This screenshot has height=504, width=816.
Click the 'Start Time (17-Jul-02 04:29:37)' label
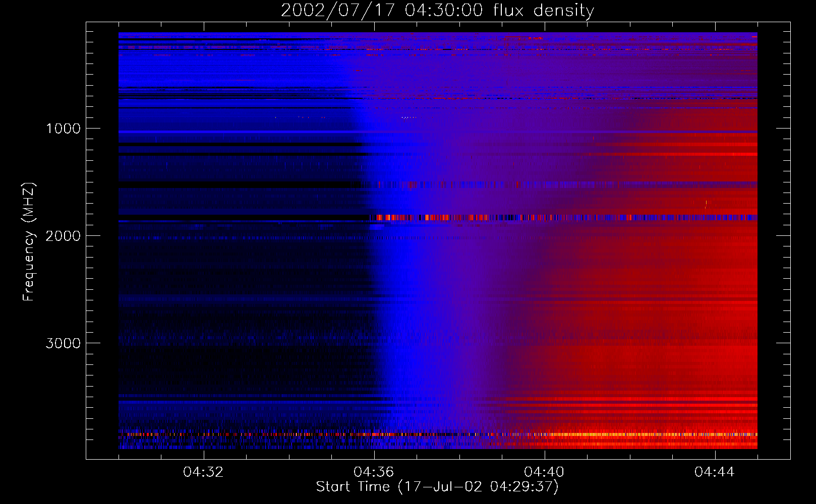click(x=437, y=487)
